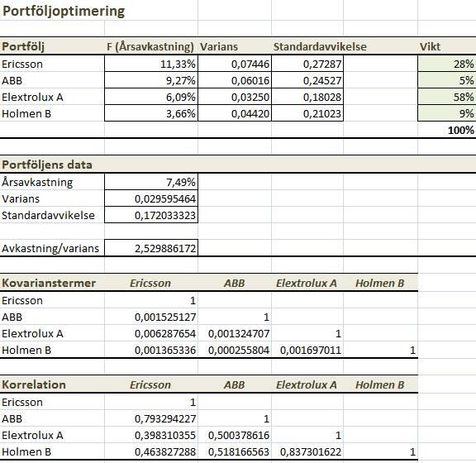Select ABB weight cell 5%
This screenshot has height=463, width=476.
click(447, 80)
